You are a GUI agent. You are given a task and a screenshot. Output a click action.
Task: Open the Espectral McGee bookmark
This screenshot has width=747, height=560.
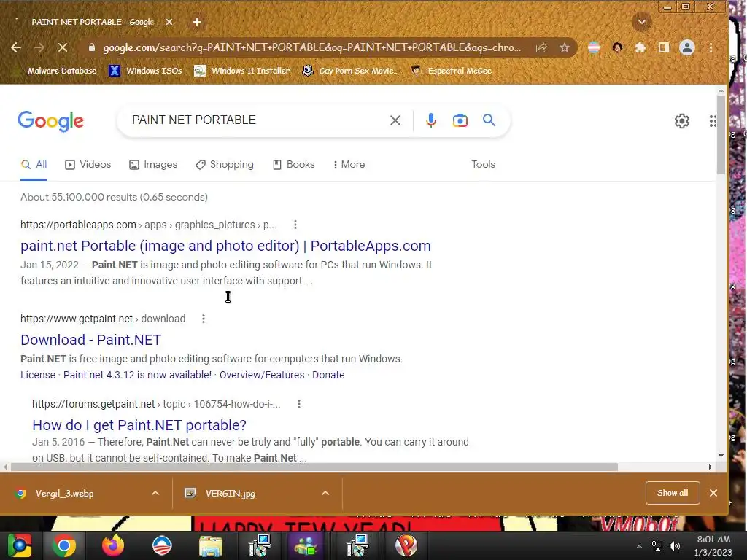tap(451, 71)
